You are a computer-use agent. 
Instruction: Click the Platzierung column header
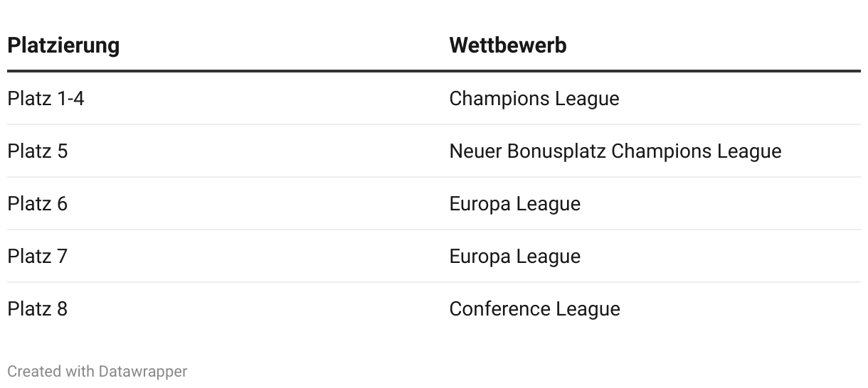point(63,45)
